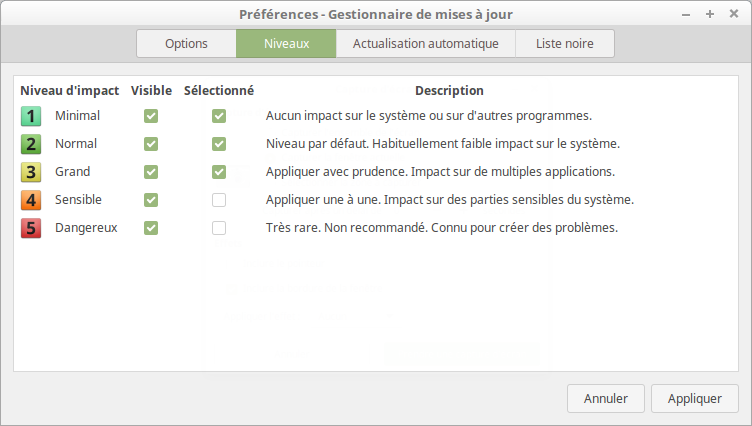
Task: Open the Liste noire tab
Action: click(x=565, y=44)
